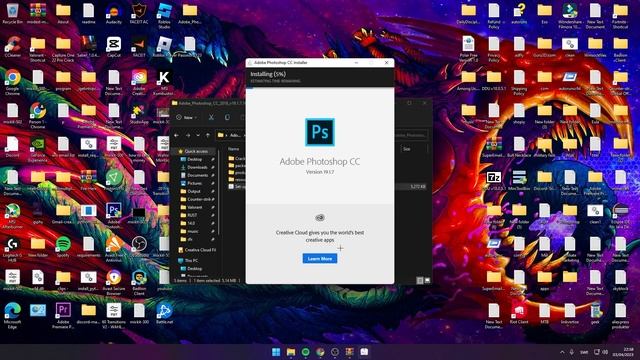Go forward in File Explorer
640x360 pixels.
(188, 135)
